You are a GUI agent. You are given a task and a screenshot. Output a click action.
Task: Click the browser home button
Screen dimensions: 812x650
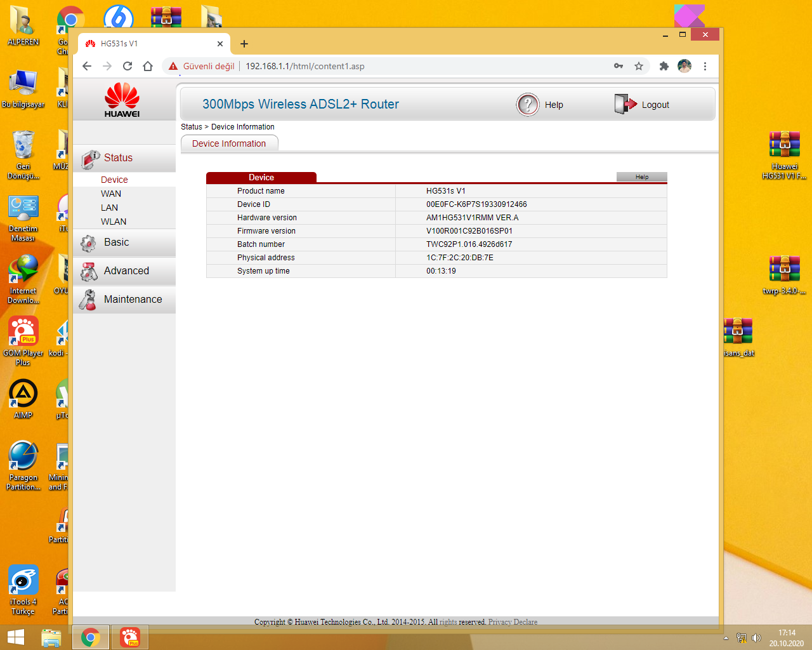148,66
